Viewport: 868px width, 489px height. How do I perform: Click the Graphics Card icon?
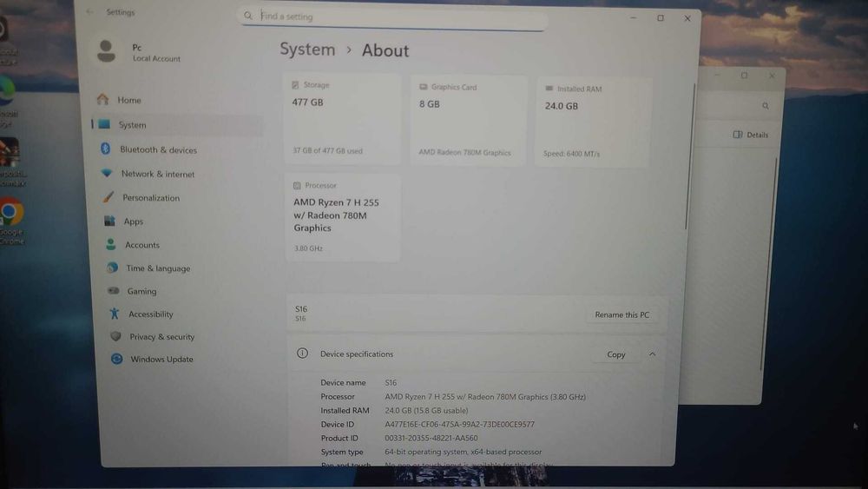(x=423, y=87)
